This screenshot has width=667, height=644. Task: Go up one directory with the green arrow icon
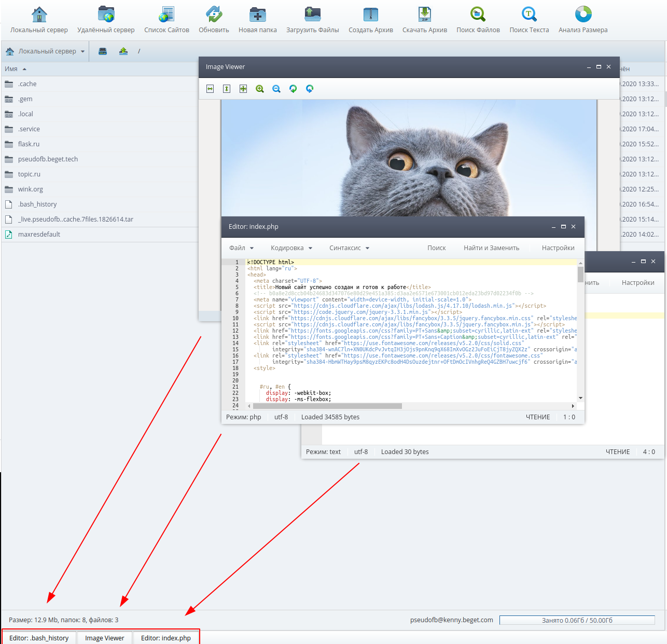pos(123,51)
